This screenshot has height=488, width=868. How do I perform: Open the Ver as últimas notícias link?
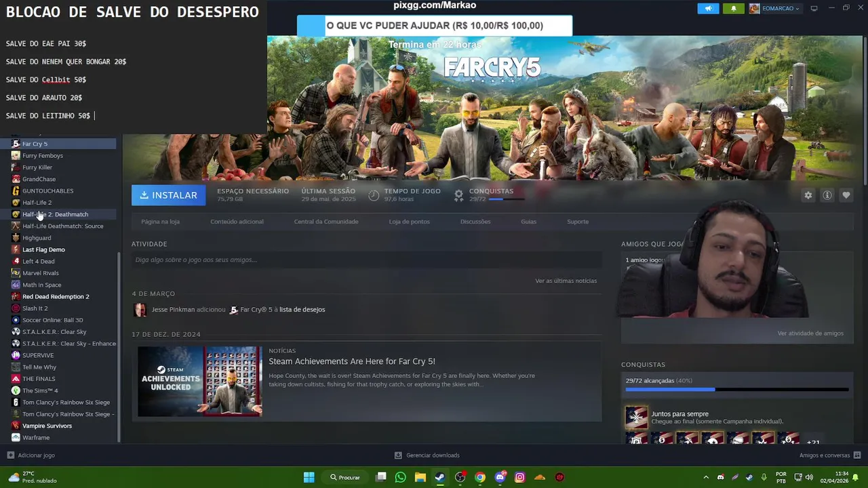tap(566, 281)
